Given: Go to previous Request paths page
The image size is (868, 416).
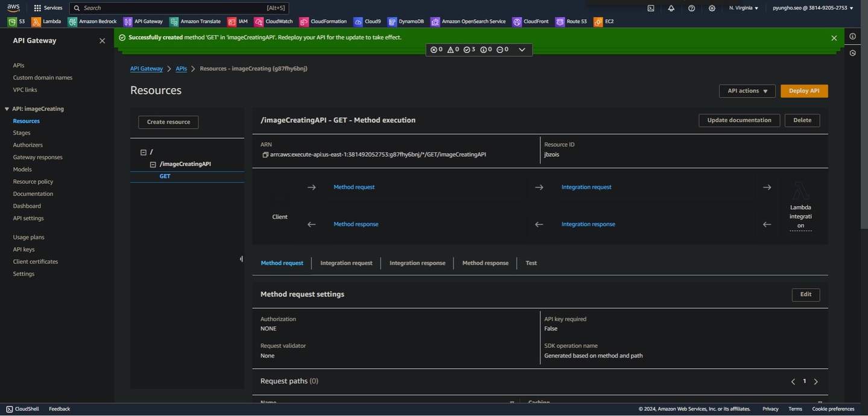Looking at the screenshot, I should coord(793,382).
